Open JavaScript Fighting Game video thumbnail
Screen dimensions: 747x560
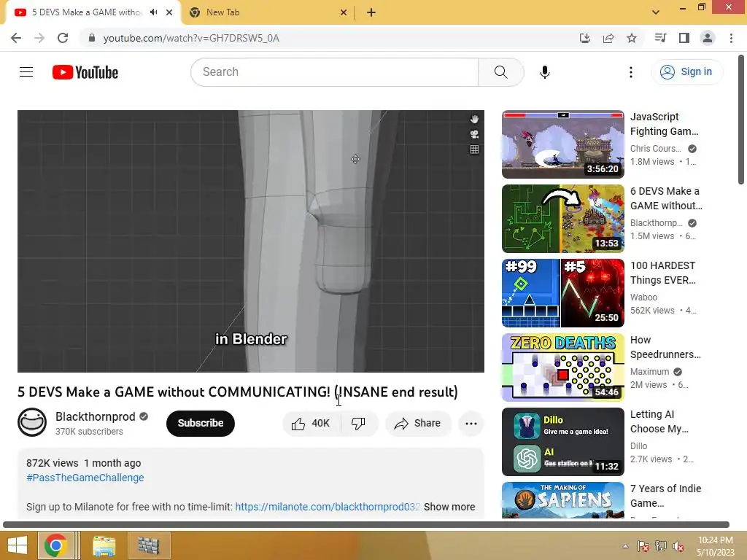click(562, 144)
